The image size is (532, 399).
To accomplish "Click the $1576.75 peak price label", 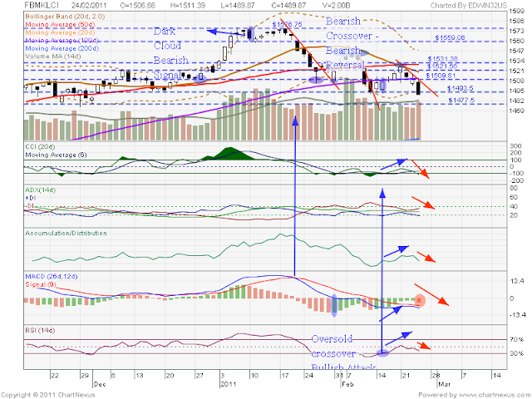I will pos(287,24).
